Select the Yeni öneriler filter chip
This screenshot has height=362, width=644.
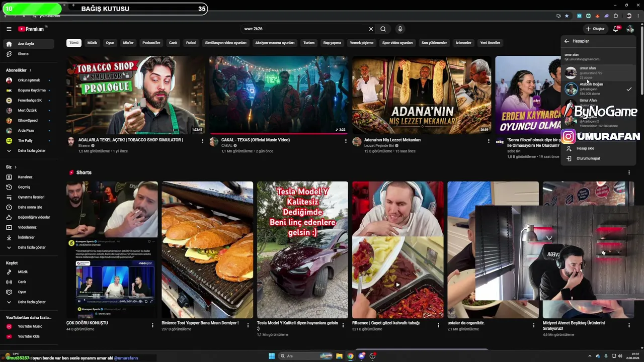click(490, 43)
